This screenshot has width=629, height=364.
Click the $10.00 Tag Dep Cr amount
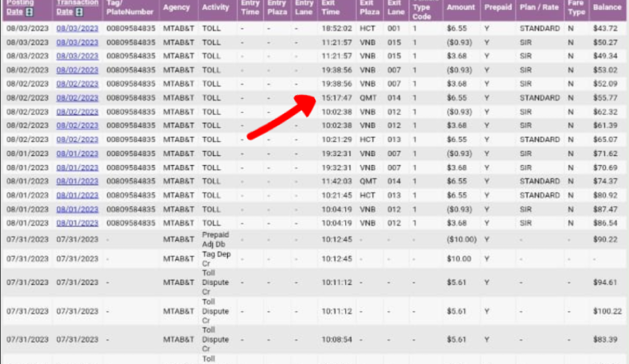(x=459, y=259)
